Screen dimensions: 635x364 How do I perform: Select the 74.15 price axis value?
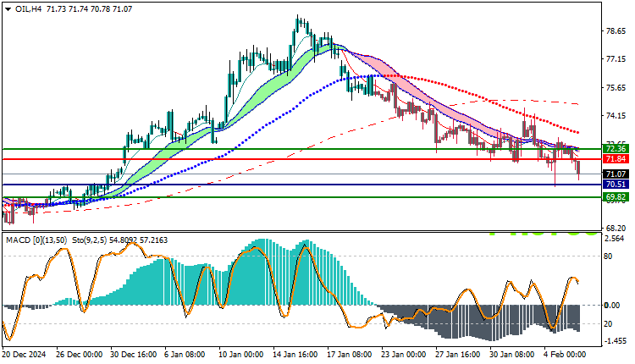(616, 116)
